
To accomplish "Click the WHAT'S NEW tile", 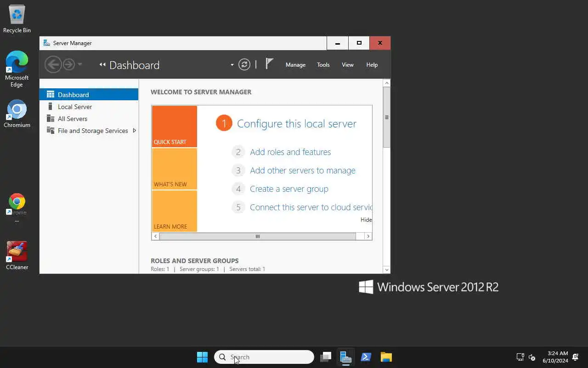I will pos(175,169).
